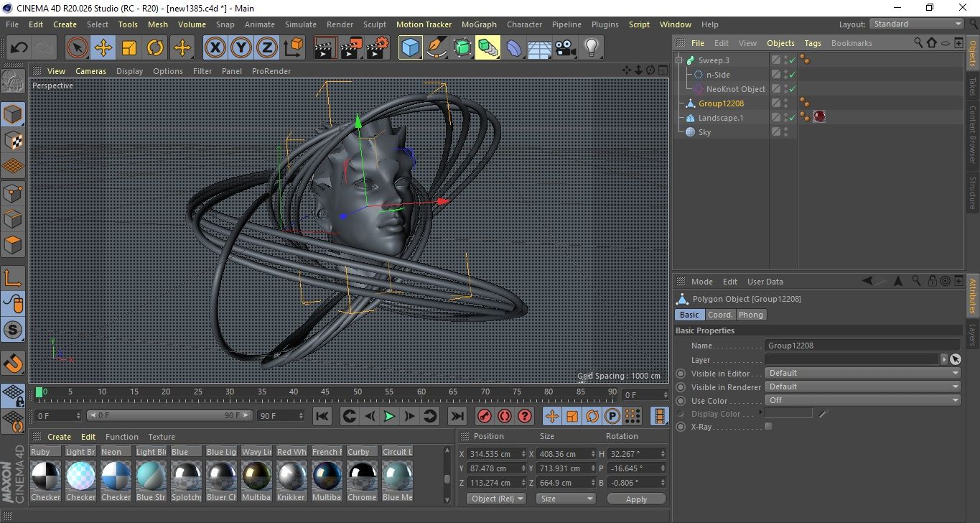Go to start of animation
Viewport: 980px width, 523px height.
click(322, 416)
